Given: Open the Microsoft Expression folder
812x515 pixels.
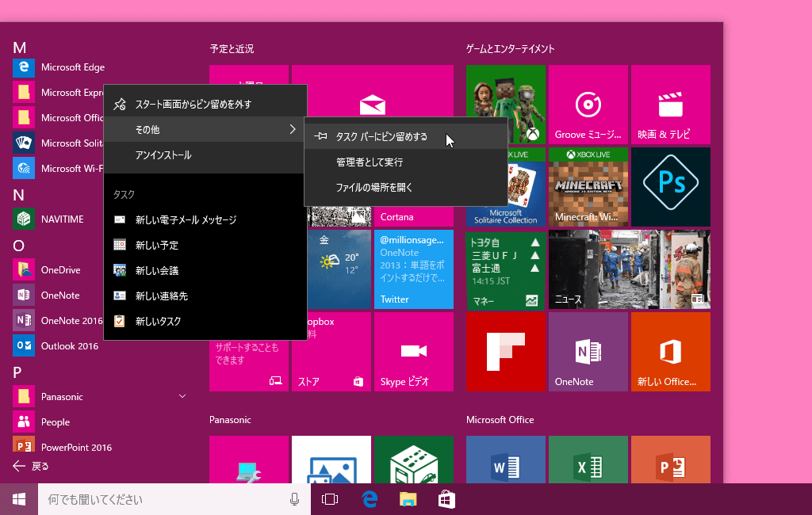Looking at the screenshot, I should coord(58,93).
